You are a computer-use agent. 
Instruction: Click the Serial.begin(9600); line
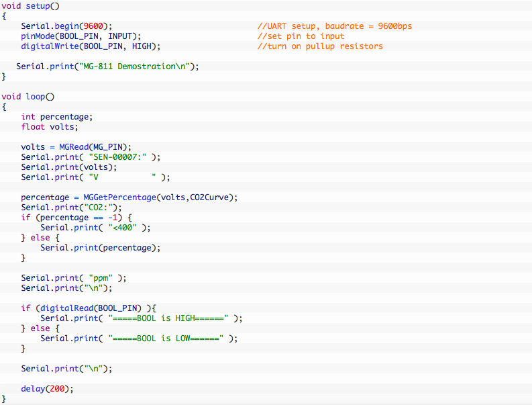point(66,26)
